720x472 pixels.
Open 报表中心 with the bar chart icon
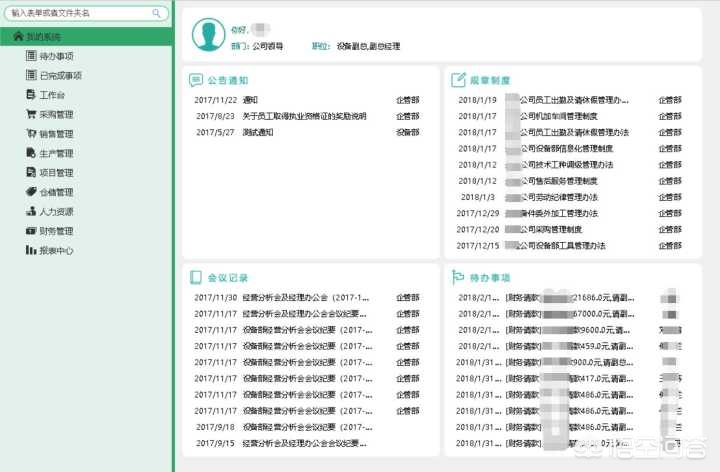[x=50, y=250]
